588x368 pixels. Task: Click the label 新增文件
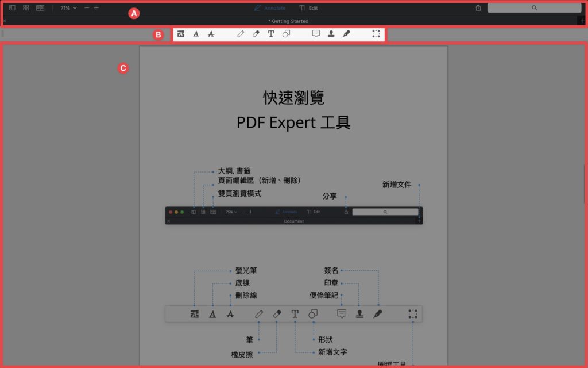(x=397, y=185)
